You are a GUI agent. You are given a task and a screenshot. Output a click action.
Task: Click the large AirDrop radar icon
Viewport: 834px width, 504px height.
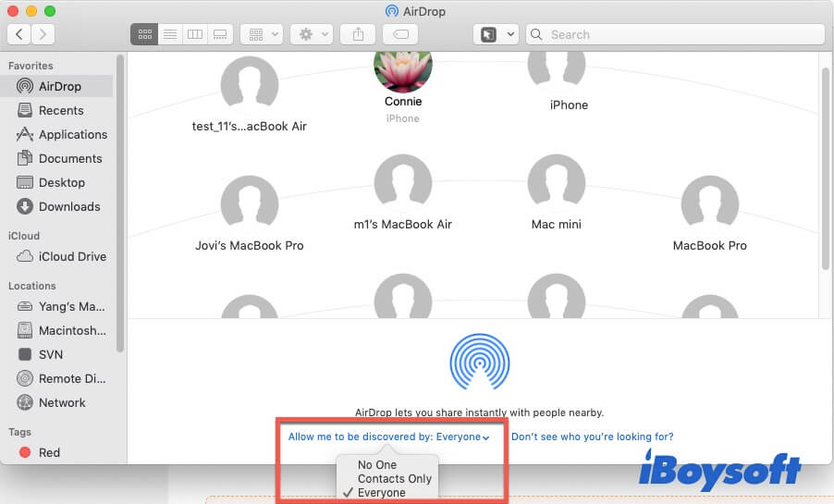pos(480,362)
